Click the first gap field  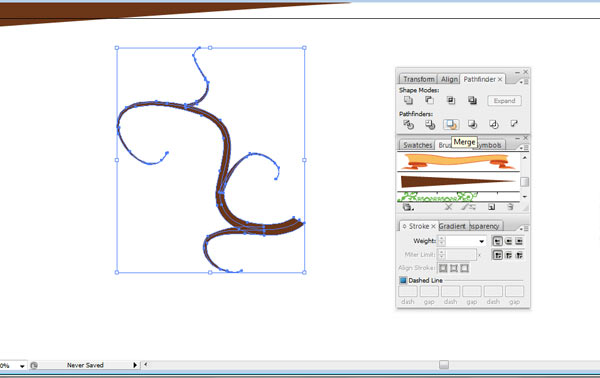[429, 291]
